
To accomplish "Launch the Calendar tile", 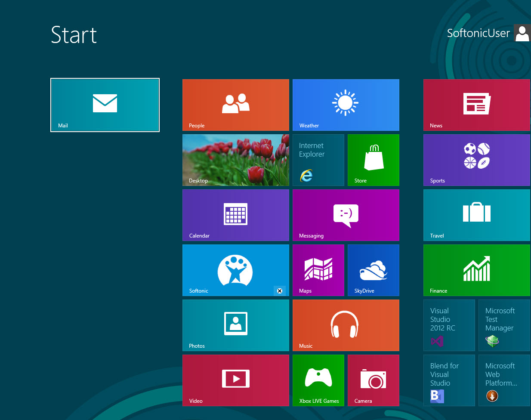I will click(x=236, y=215).
